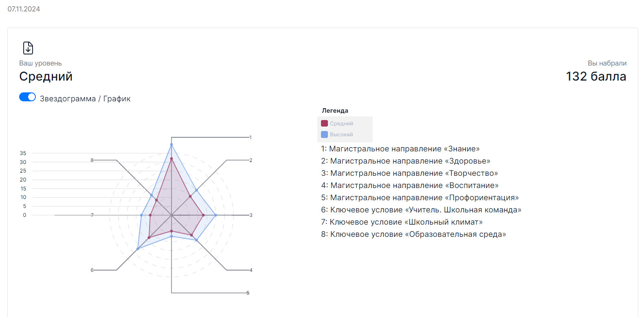This screenshot has width=644, height=317.
Task: Hide the Средний series via legend label
Action: [x=341, y=123]
